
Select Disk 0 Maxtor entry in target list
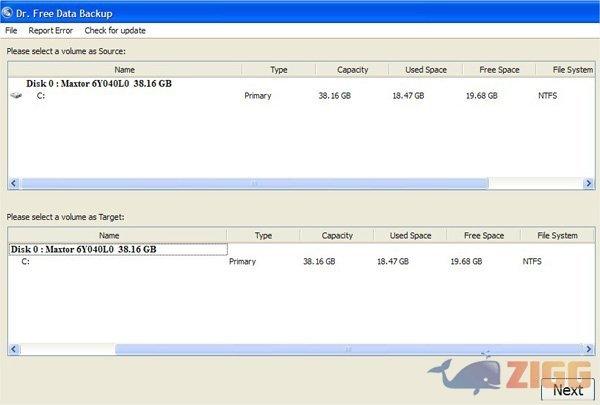[x=84, y=249]
